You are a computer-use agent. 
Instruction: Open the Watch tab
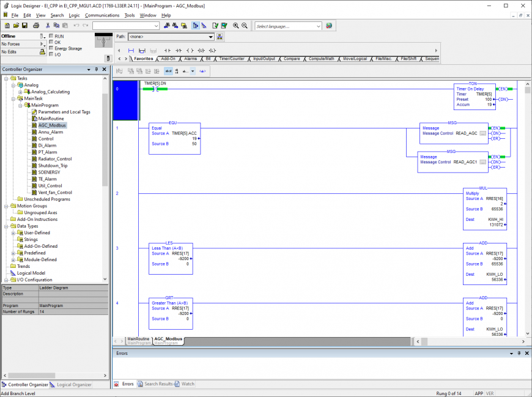pyautogui.click(x=185, y=384)
